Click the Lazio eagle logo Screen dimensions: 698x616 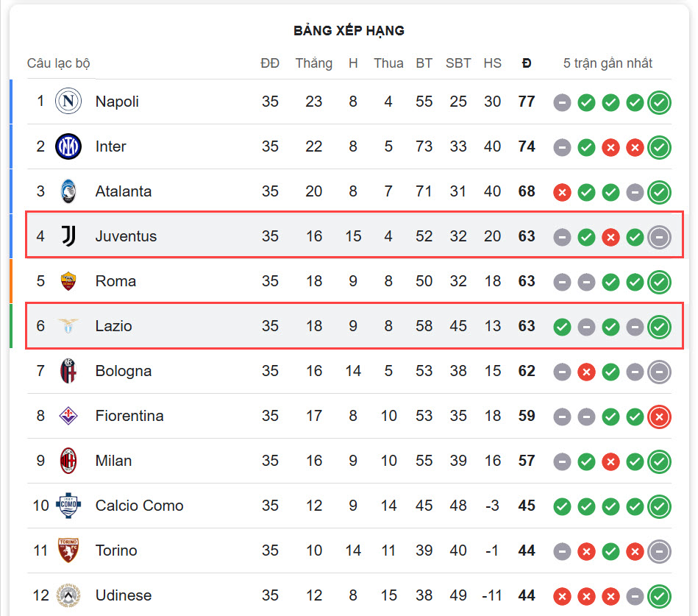(68, 326)
